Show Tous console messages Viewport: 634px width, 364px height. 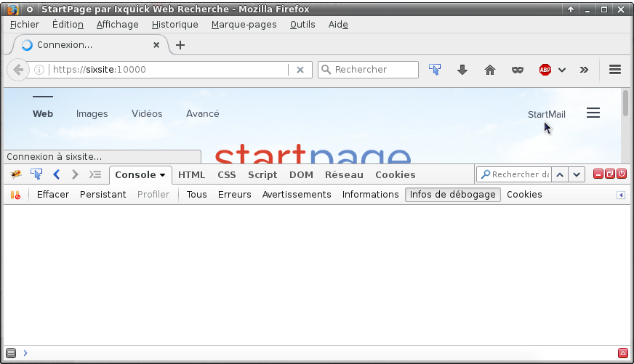(196, 194)
